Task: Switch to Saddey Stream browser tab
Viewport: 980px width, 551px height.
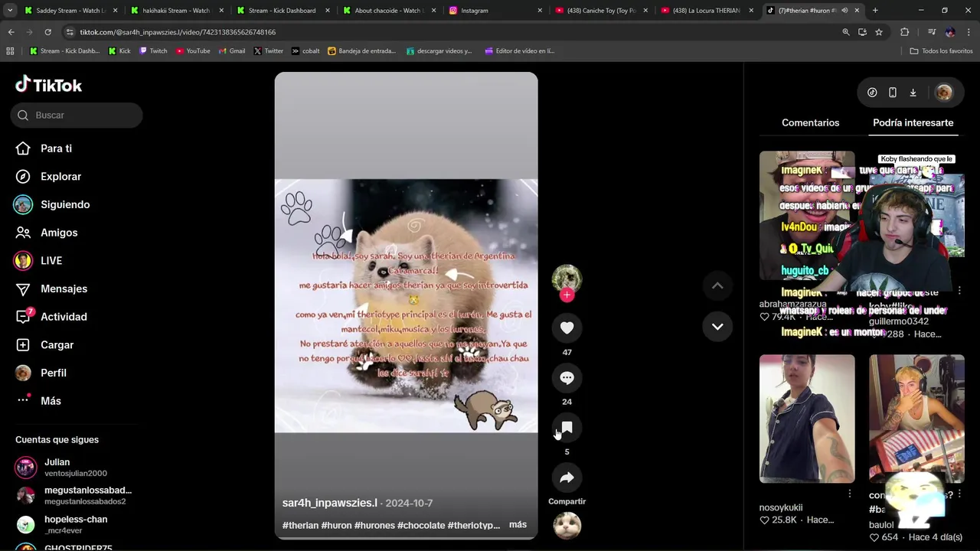Action: coord(71,11)
